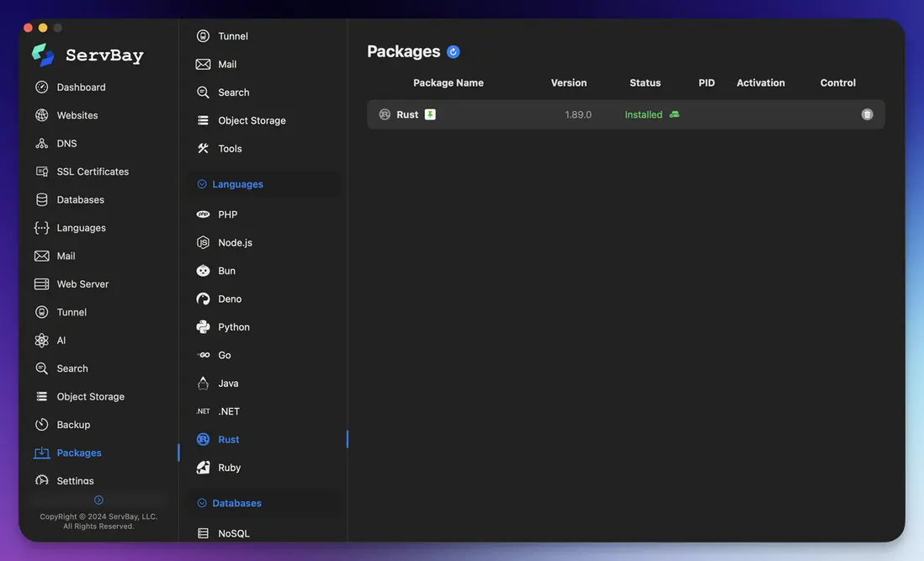Click the Mail icon in the package category list
The image size is (924, 561).
(x=204, y=64)
